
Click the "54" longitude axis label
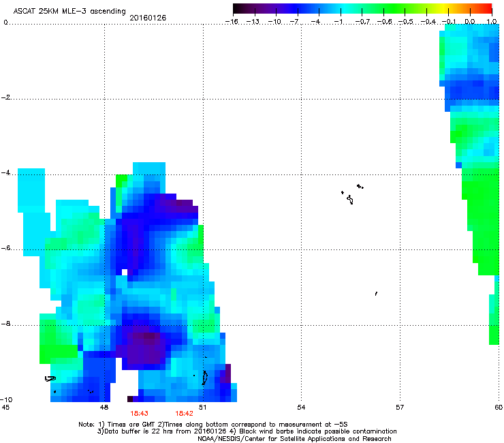(x=301, y=408)
